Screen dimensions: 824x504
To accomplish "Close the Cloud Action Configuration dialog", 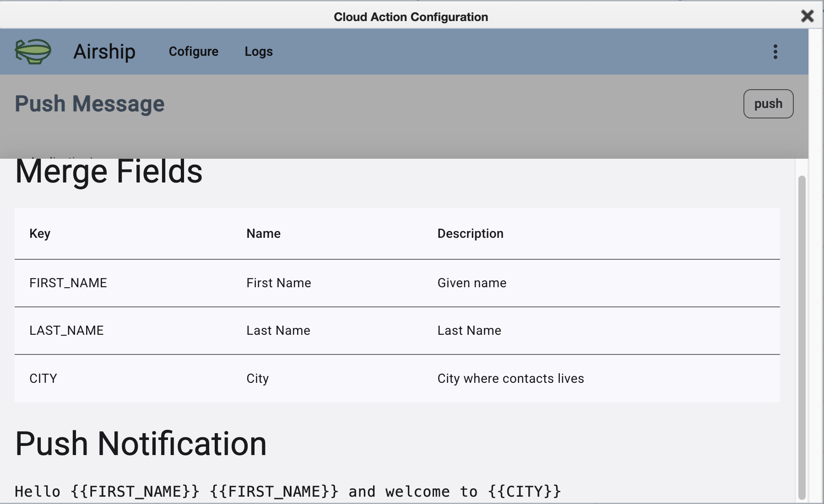I will pos(807,16).
